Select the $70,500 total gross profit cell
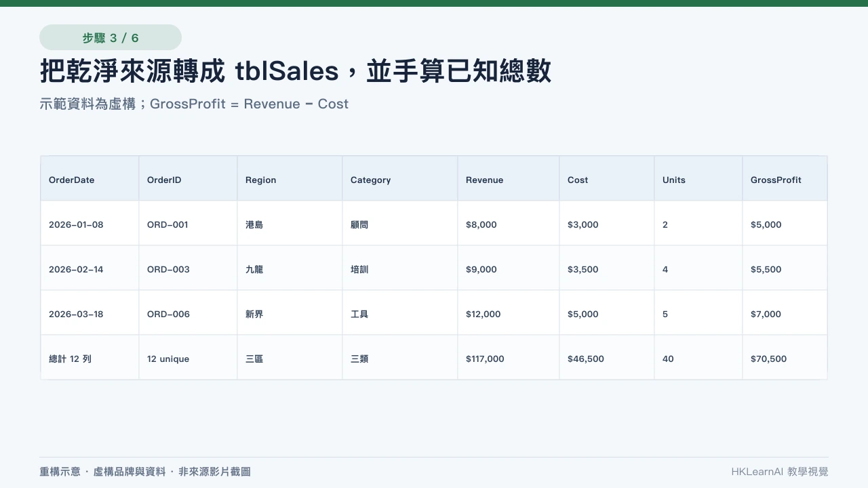This screenshot has height=488, width=868. pos(785,357)
